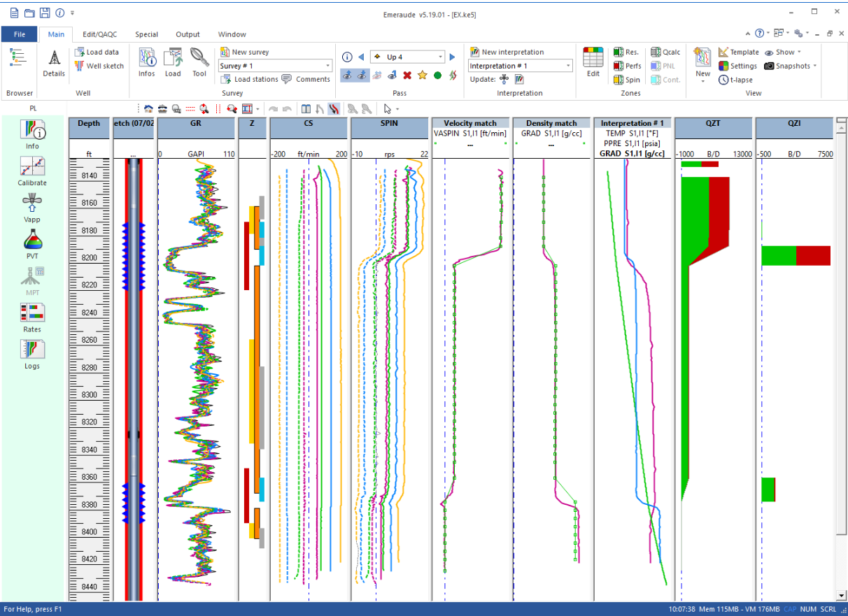Toggle Perfs zones

[x=627, y=66]
